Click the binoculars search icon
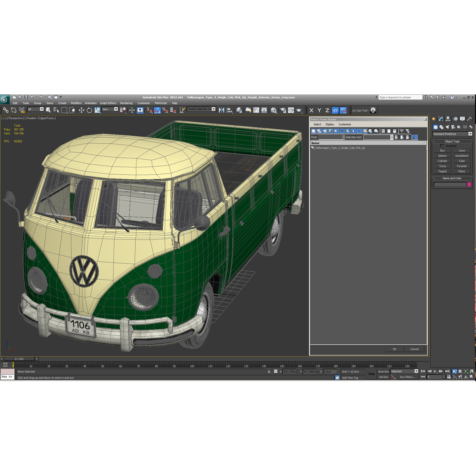The image size is (476, 476). (426, 97)
